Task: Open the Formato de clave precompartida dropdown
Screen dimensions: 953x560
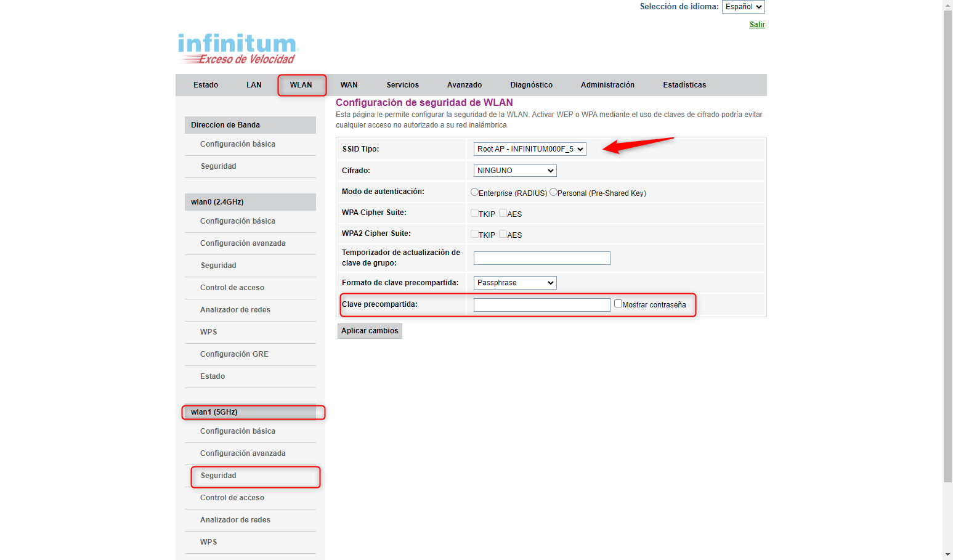Action: [515, 283]
